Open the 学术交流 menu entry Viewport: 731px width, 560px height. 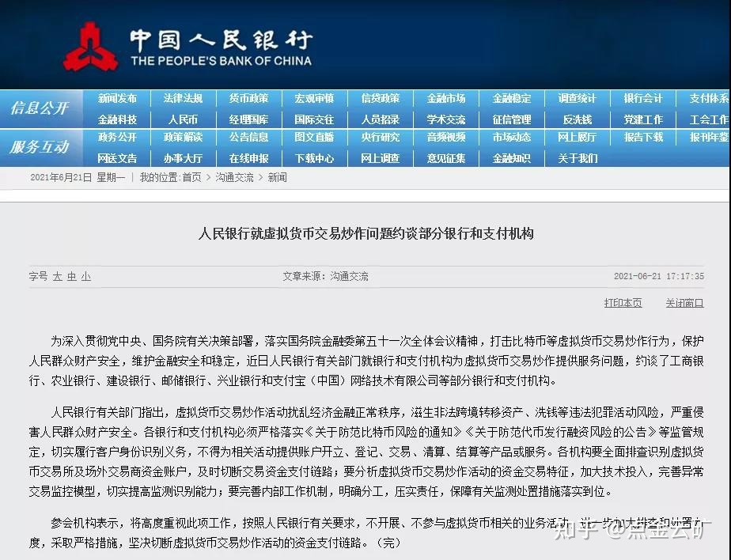click(445, 120)
